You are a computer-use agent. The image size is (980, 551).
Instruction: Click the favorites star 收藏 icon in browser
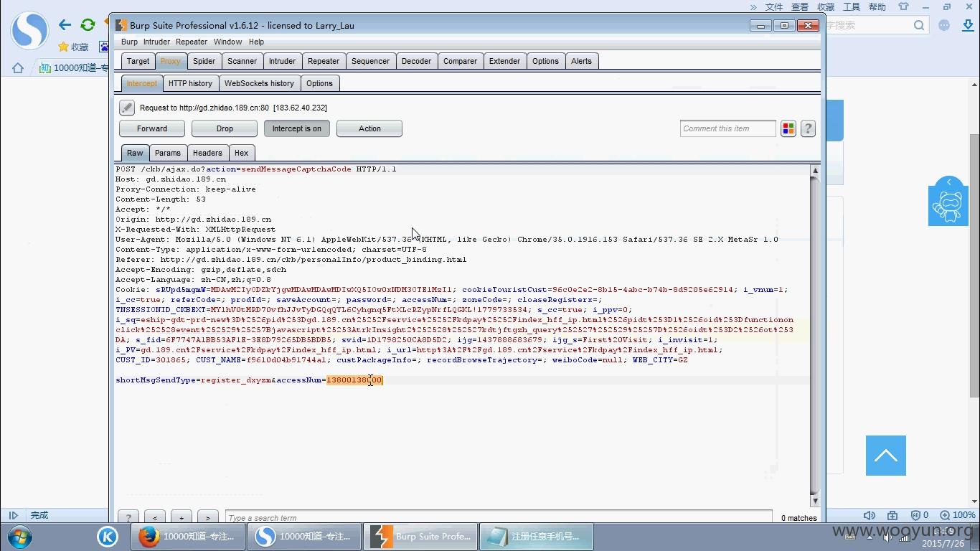tap(73, 47)
